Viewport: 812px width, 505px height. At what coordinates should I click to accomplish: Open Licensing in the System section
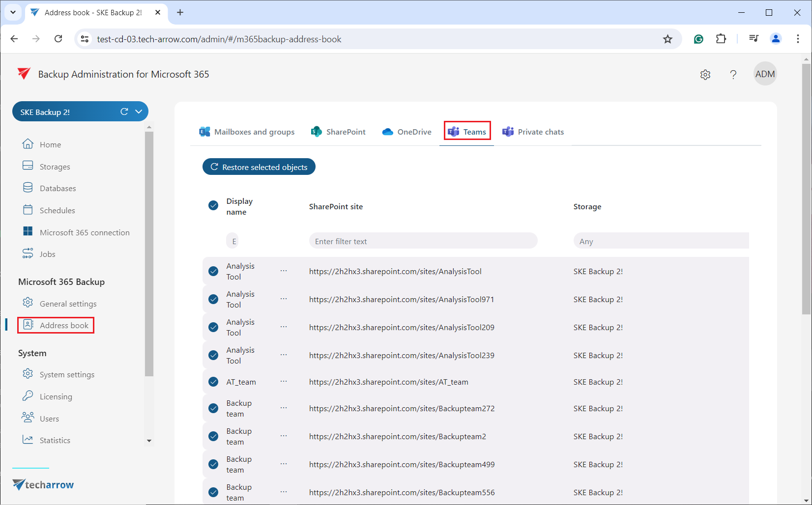pos(56,396)
